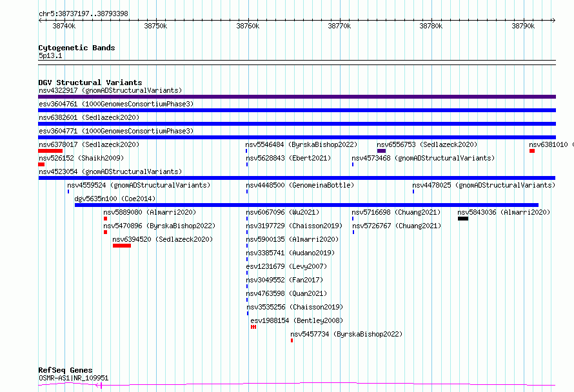Image resolution: width=574 pixels, height=392 pixels.
Task: Click the ruler's right scroll arrow
Action: pos(553,20)
